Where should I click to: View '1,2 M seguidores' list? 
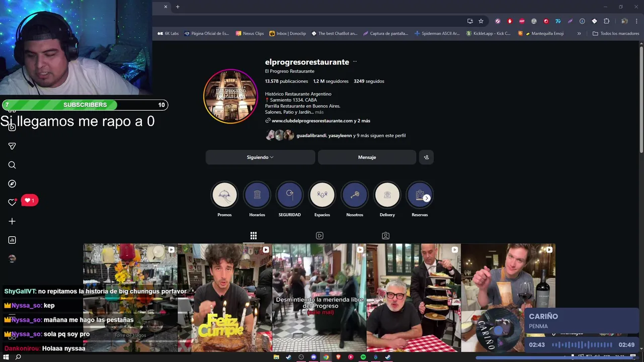pos(331,81)
